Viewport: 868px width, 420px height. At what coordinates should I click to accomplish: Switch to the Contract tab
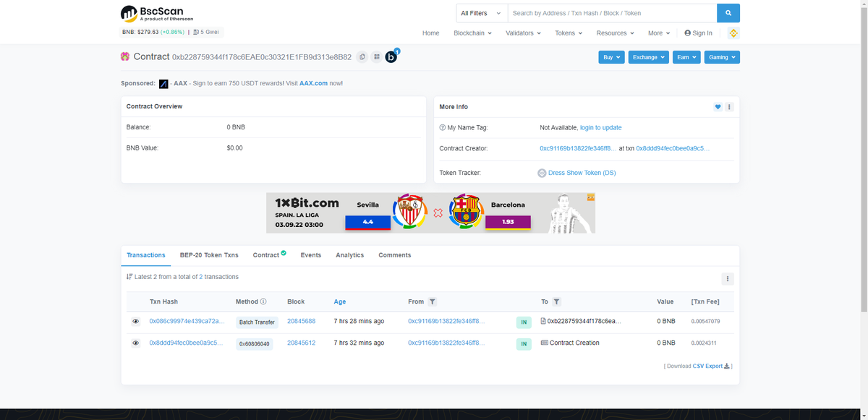pyautogui.click(x=269, y=254)
